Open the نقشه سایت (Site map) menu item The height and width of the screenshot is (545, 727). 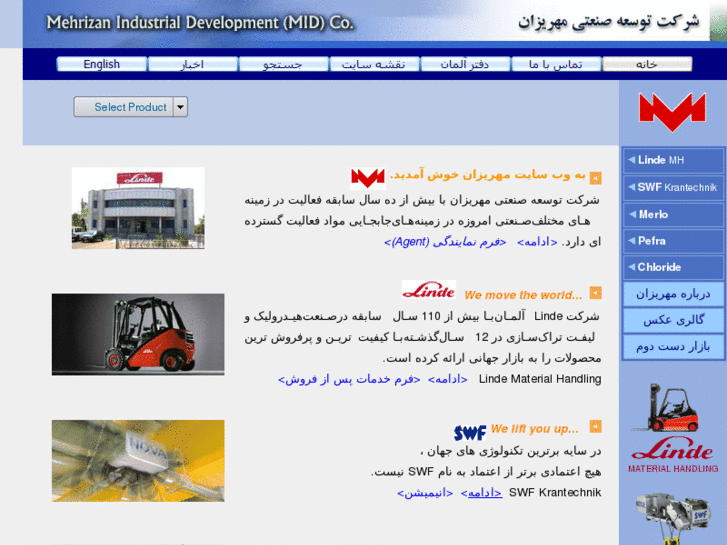tap(374, 64)
